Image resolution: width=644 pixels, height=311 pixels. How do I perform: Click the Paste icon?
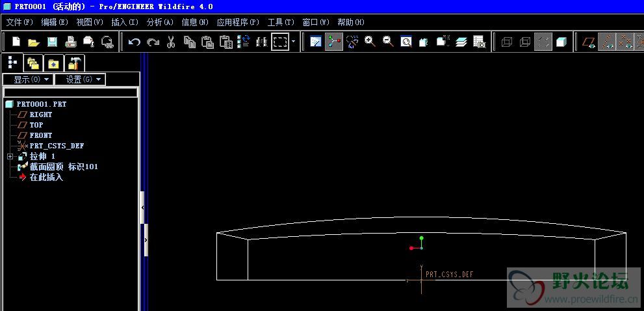[x=207, y=42]
